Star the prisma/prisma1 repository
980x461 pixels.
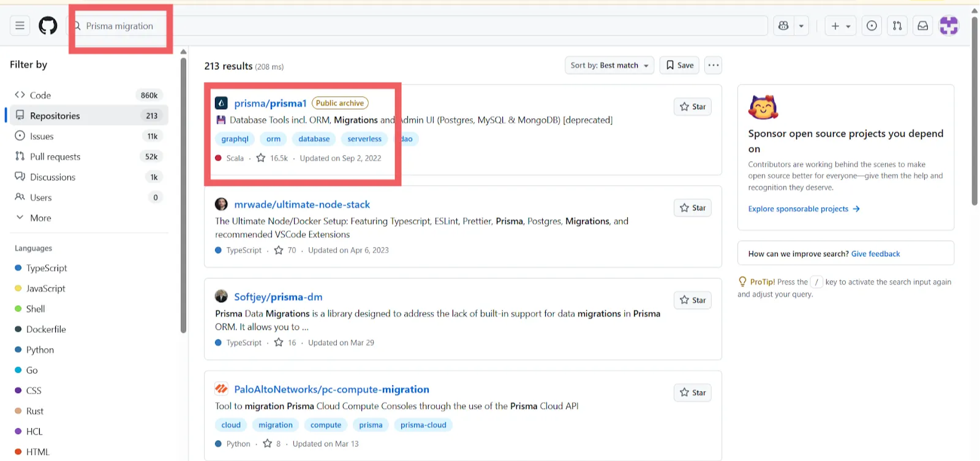point(693,107)
